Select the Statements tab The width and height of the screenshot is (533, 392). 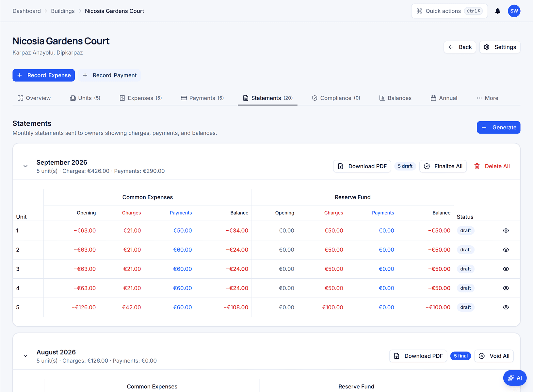tap(267, 98)
